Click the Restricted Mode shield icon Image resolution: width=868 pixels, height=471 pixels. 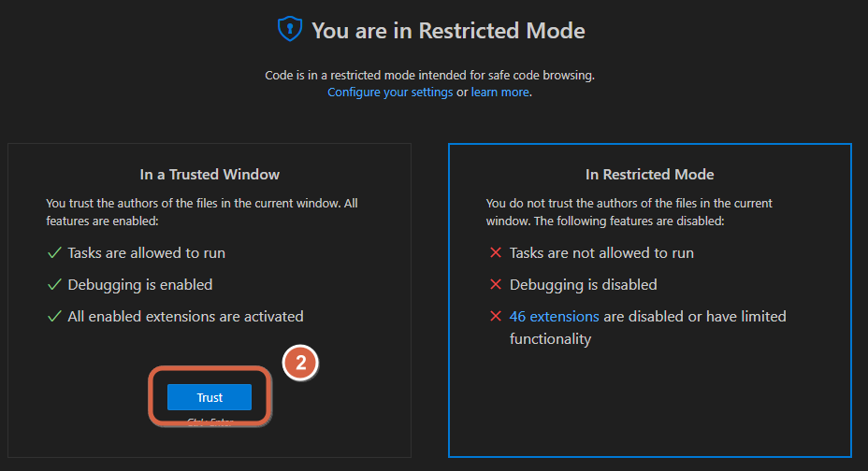point(290,29)
